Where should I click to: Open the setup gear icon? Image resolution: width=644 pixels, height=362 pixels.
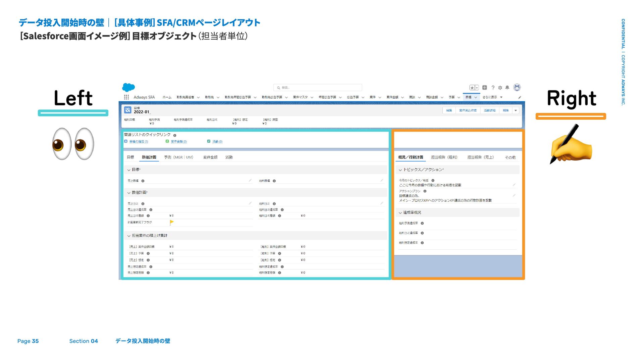500,88
